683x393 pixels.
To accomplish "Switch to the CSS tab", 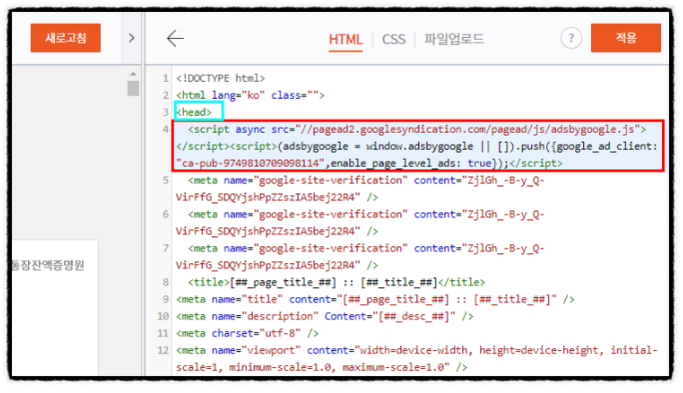I will pos(394,40).
